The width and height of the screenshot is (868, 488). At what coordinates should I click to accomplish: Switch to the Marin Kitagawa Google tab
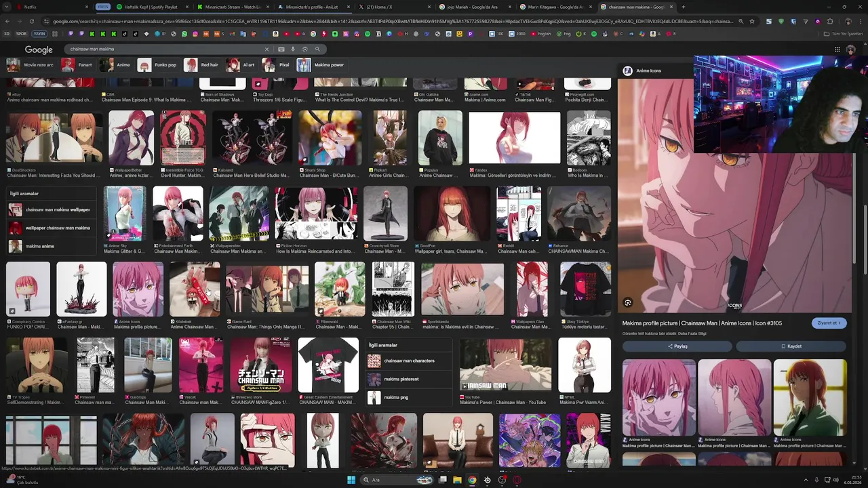(x=556, y=7)
